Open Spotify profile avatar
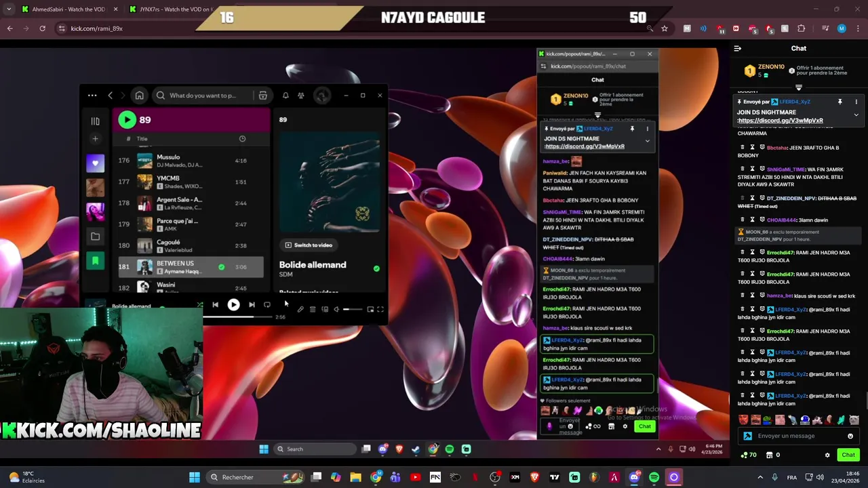 pyautogui.click(x=322, y=96)
